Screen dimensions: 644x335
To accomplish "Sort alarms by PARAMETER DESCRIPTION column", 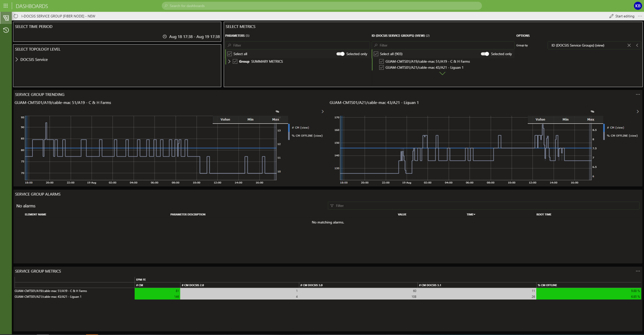I will pyautogui.click(x=188, y=215).
